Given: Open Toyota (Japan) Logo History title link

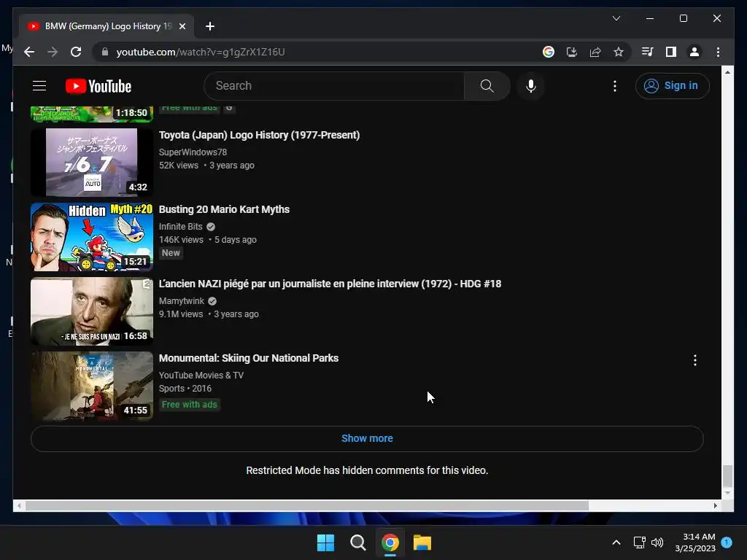Looking at the screenshot, I should coord(259,135).
